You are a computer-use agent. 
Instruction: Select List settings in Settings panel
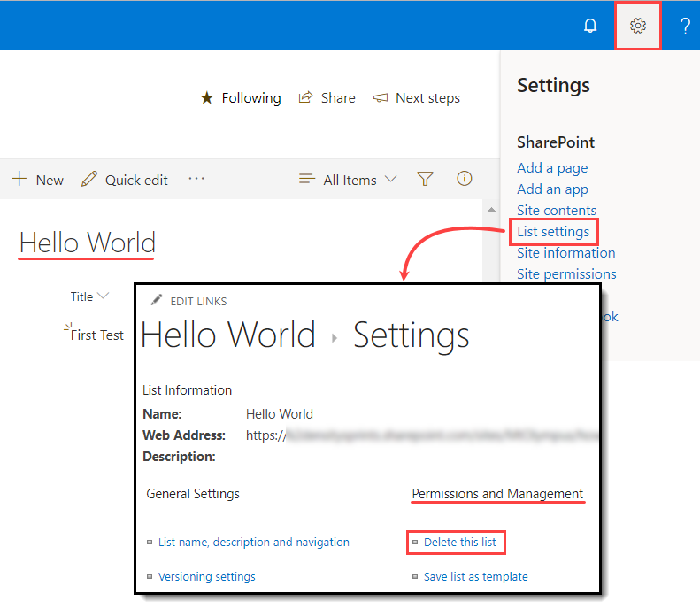coord(553,232)
